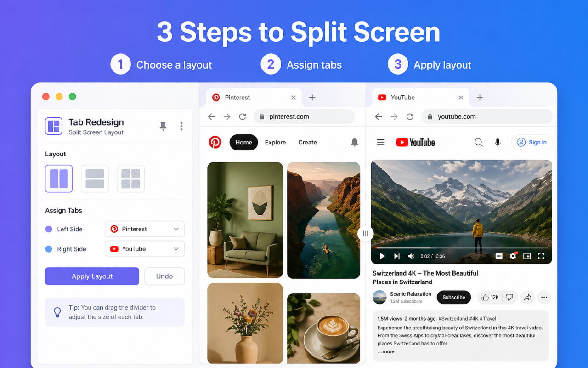Click the video progress bar
This screenshot has height=368, width=588.
(461, 248)
